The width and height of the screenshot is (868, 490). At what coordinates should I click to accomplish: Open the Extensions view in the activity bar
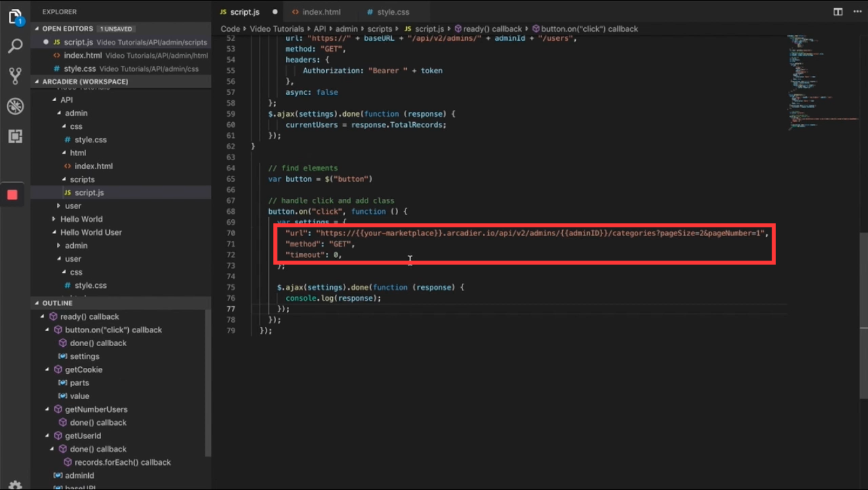(x=15, y=136)
